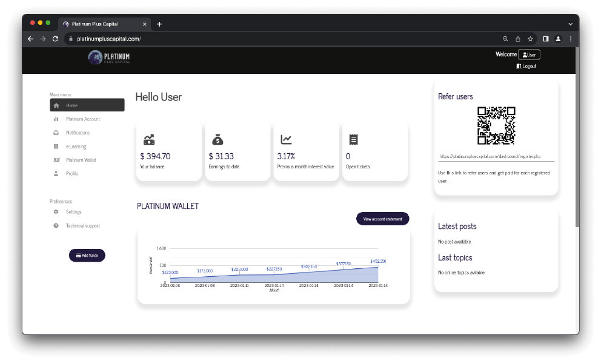Click the User profile button in header

tap(529, 55)
